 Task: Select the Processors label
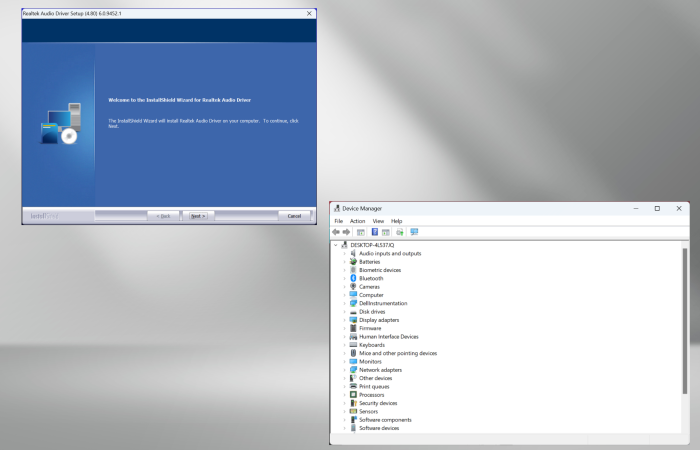tap(371, 395)
